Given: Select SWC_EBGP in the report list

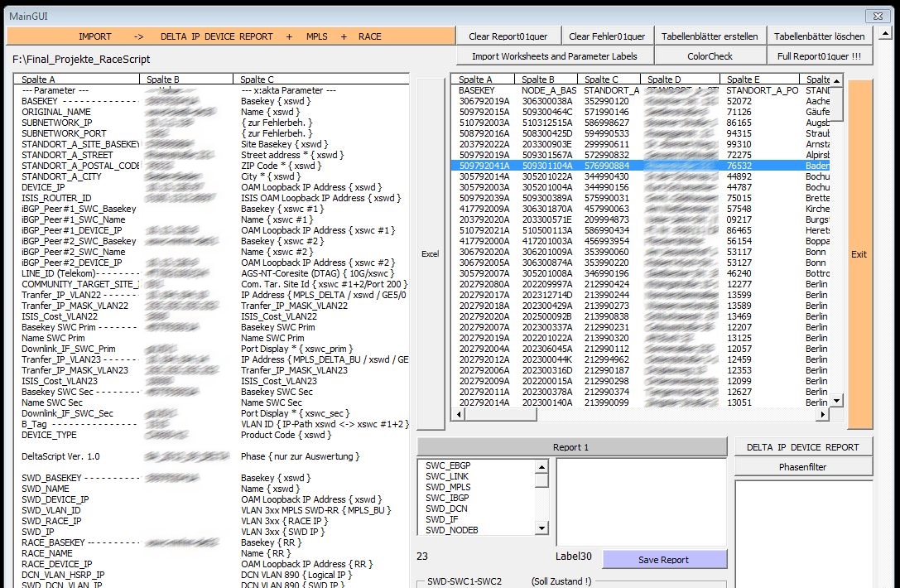Looking at the screenshot, I should tap(447, 465).
